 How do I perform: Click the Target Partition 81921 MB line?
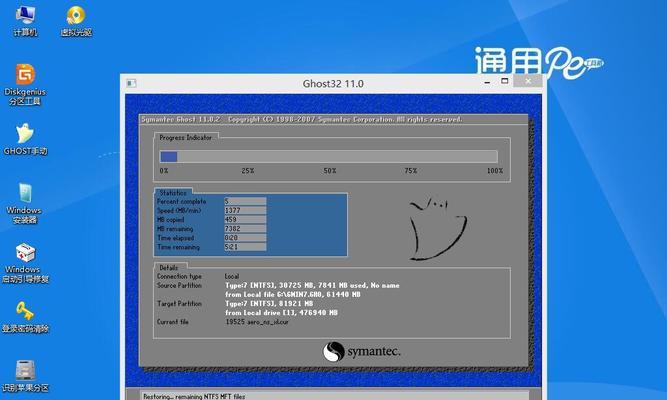tap(269, 304)
